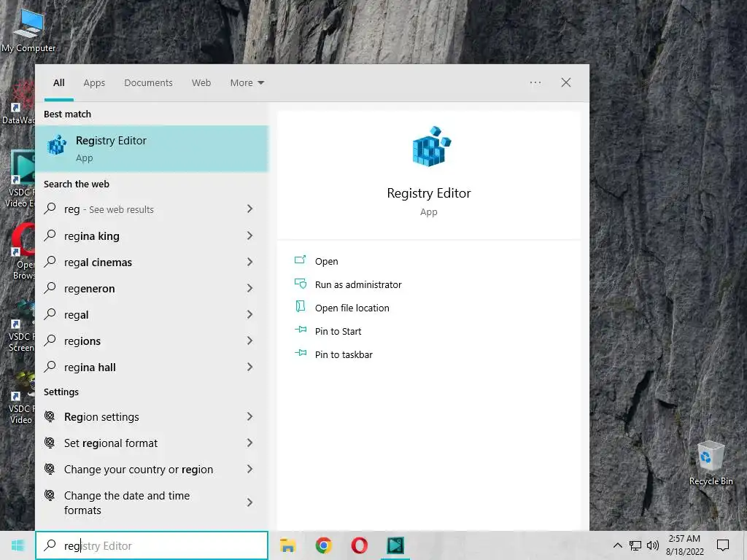This screenshot has width=747, height=560.
Task: Expand the Set regional format arrow
Action: point(249,443)
